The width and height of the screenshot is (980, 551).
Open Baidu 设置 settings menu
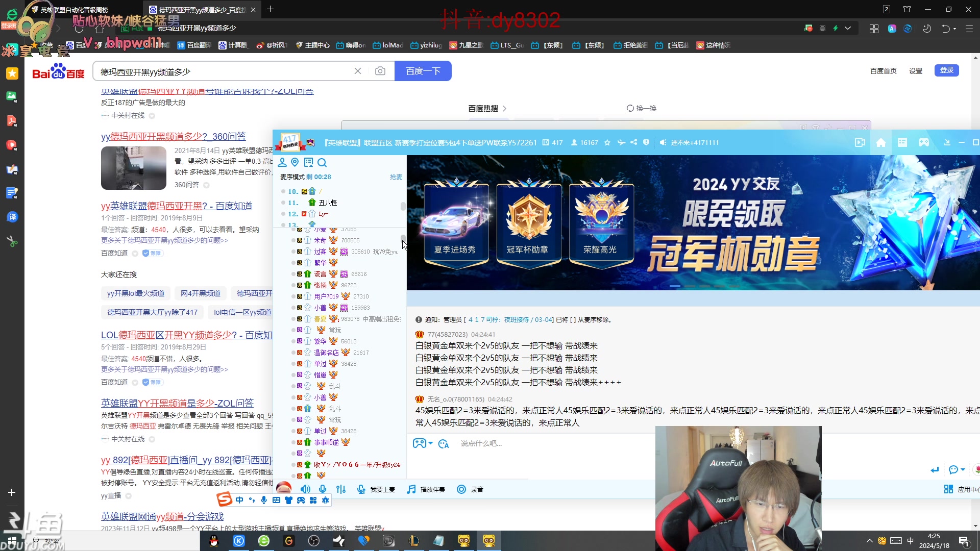tap(916, 71)
